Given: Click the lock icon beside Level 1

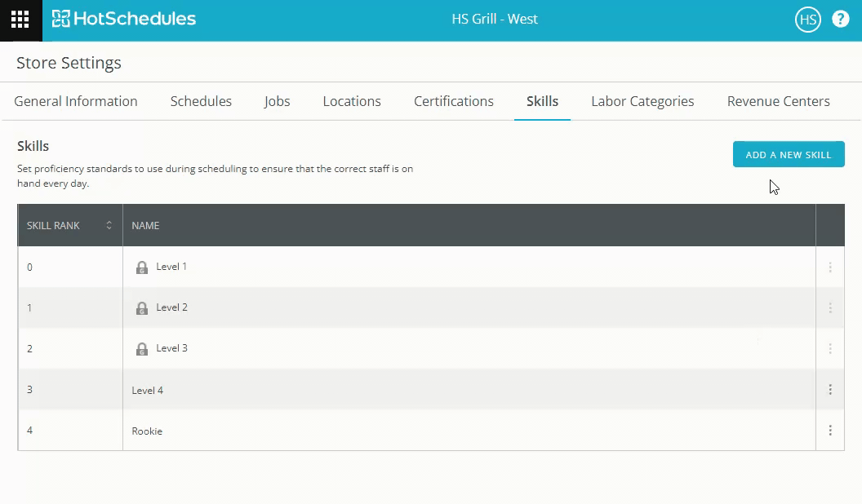Looking at the screenshot, I should pyautogui.click(x=142, y=267).
